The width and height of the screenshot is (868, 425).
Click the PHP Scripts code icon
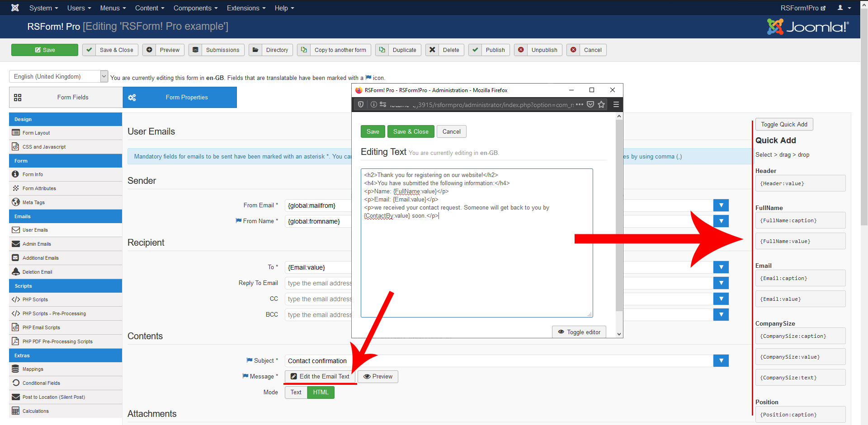click(16, 299)
